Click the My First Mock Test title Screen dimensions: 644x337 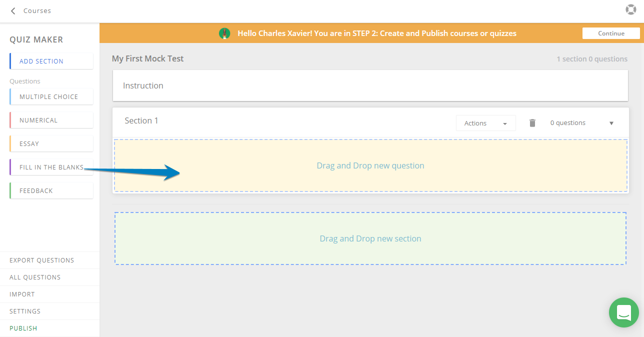pyautogui.click(x=147, y=58)
